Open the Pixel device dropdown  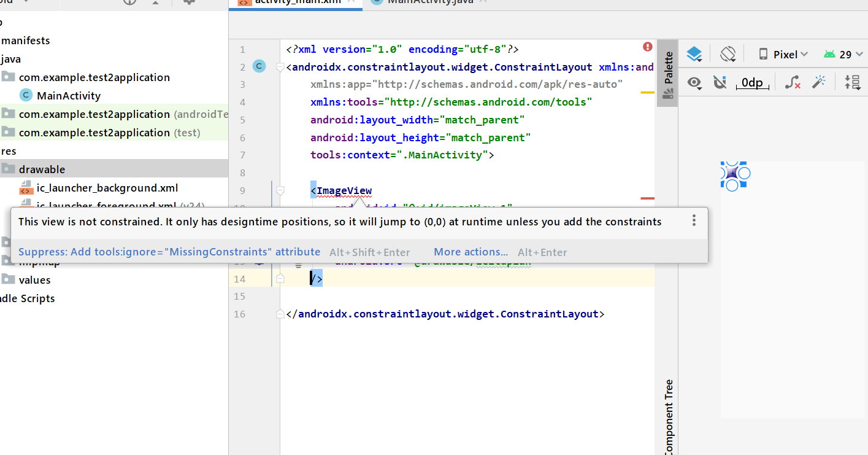click(784, 54)
